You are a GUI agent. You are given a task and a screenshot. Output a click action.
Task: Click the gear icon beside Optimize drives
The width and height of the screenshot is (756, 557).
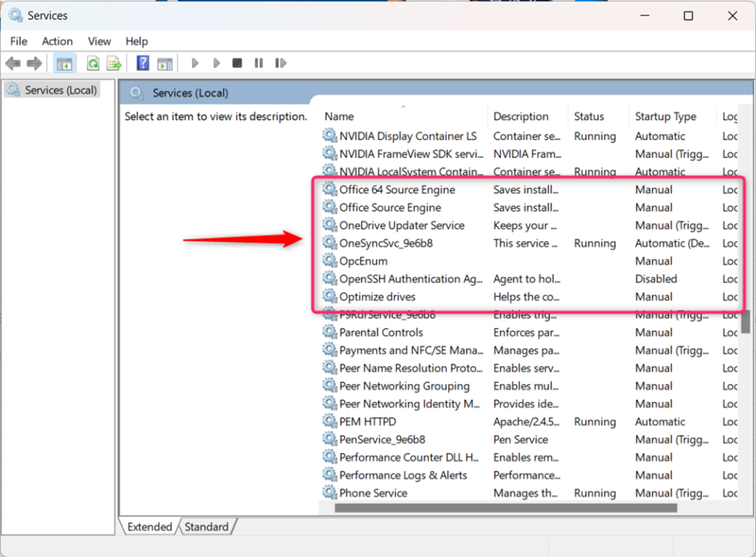pyautogui.click(x=329, y=297)
